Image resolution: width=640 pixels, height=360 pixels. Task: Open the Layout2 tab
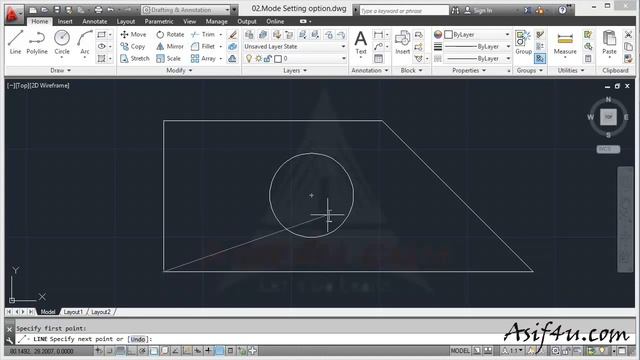click(100, 312)
